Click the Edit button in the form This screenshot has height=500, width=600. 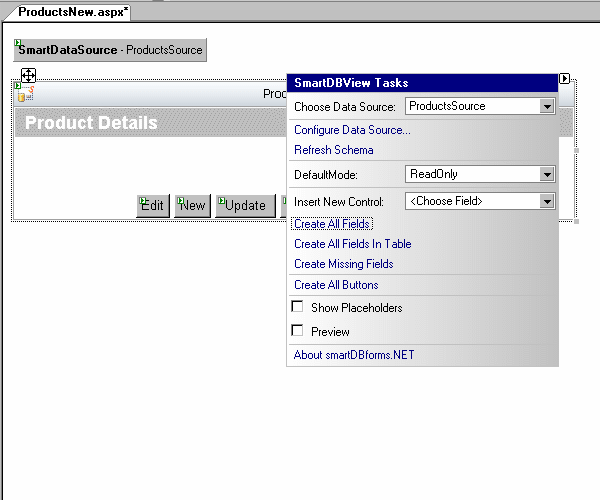153,206
